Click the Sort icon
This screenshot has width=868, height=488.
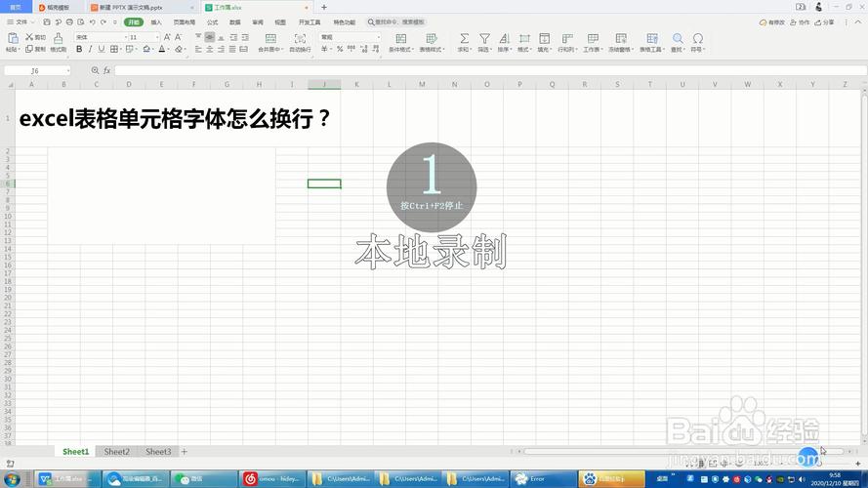(x=504, y=38)
